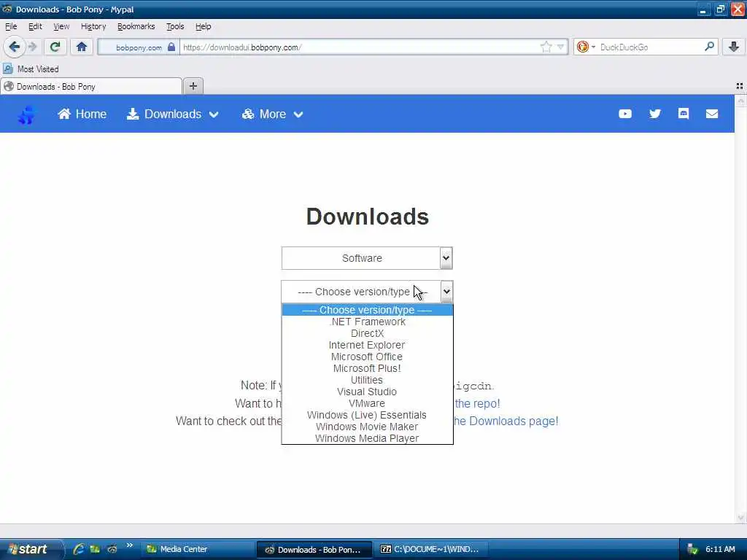Launch Internet Explorer from quick launch
The image size is (747, 560).
pyautogui.click(x=78, y=549)
